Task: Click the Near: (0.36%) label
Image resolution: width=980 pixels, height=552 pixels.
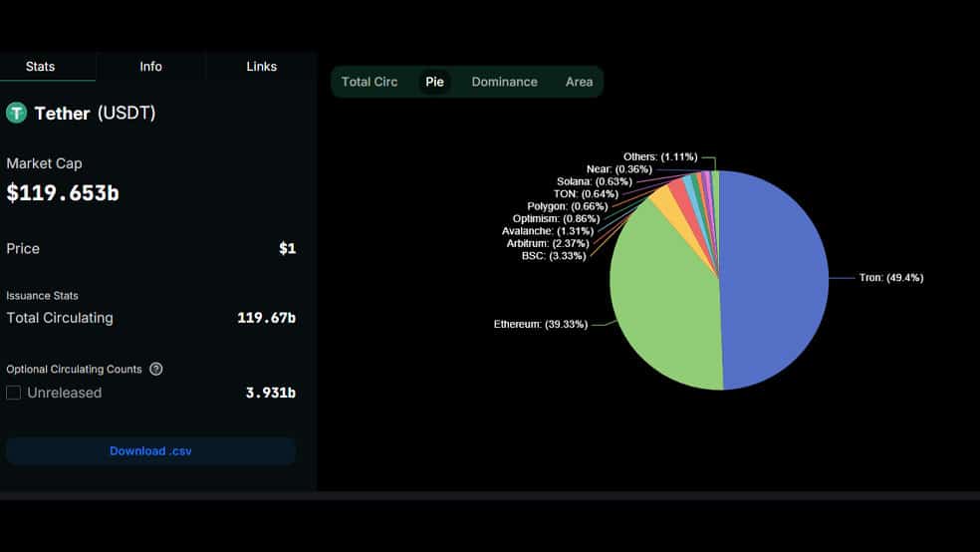Action: (x=618, y=168)
